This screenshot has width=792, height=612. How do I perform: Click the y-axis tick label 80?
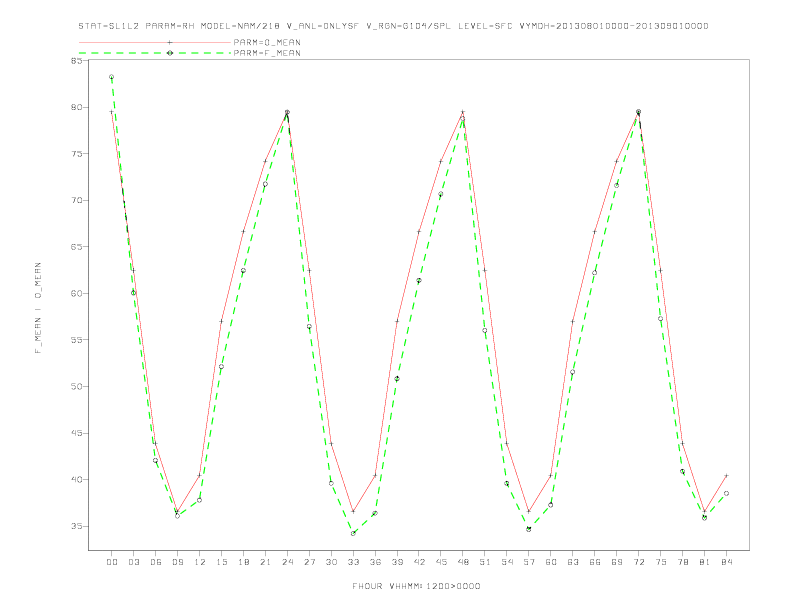coord(77,107)
